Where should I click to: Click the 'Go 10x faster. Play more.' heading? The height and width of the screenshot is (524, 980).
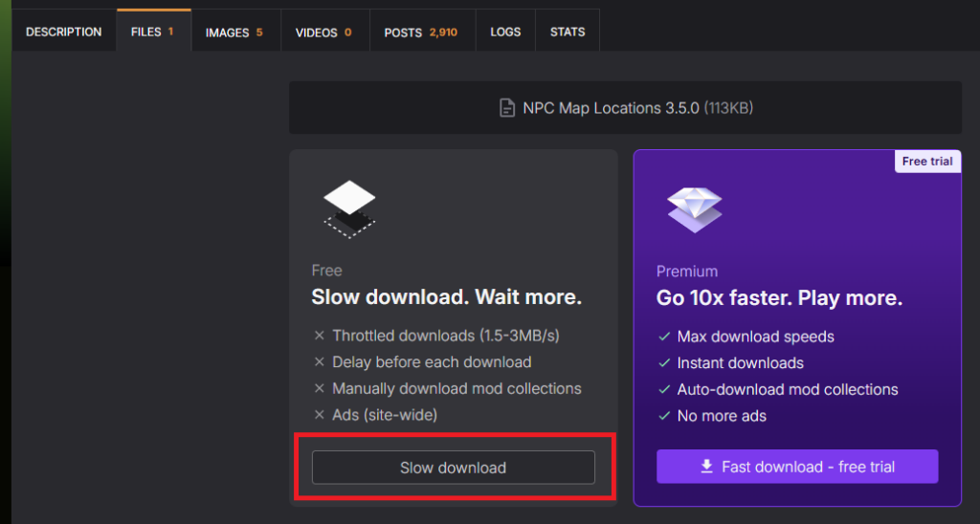tap(779, 298)
